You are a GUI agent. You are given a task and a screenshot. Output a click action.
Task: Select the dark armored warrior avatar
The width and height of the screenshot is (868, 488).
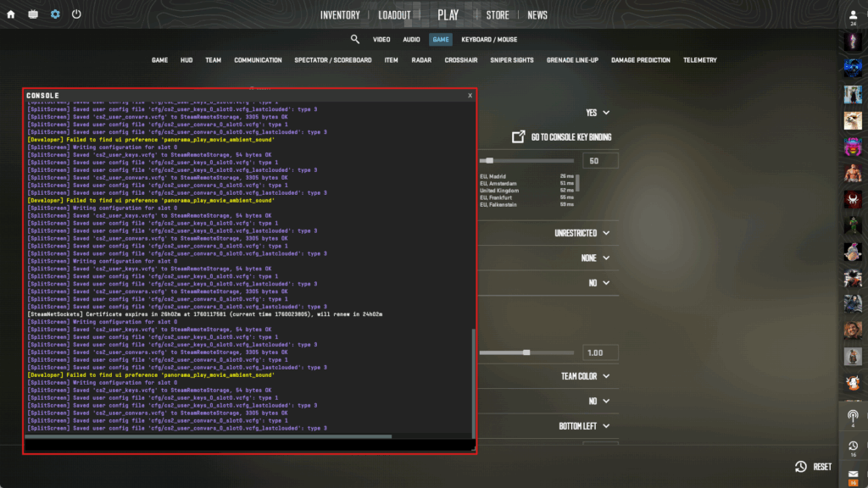tap(853, 304)
